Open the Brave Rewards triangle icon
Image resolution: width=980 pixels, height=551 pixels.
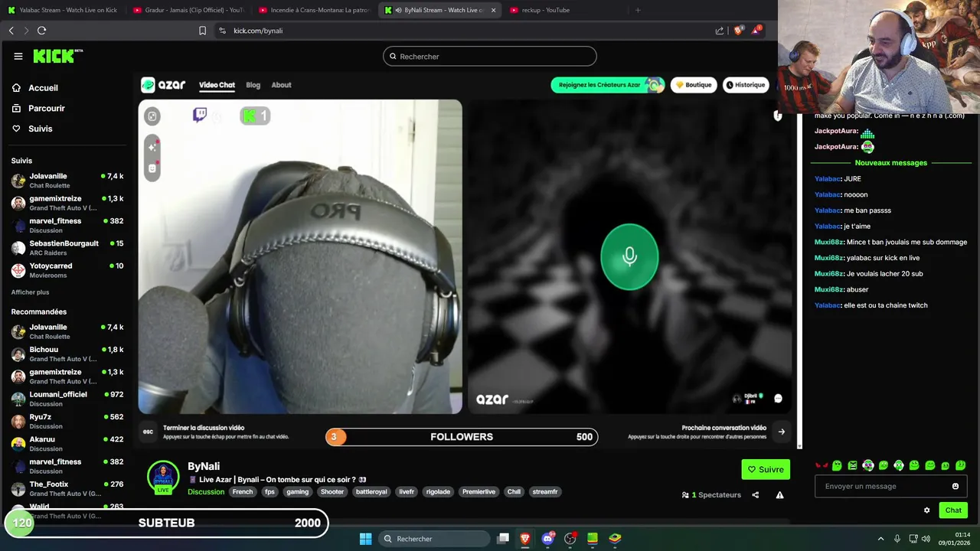click(756, 31)
